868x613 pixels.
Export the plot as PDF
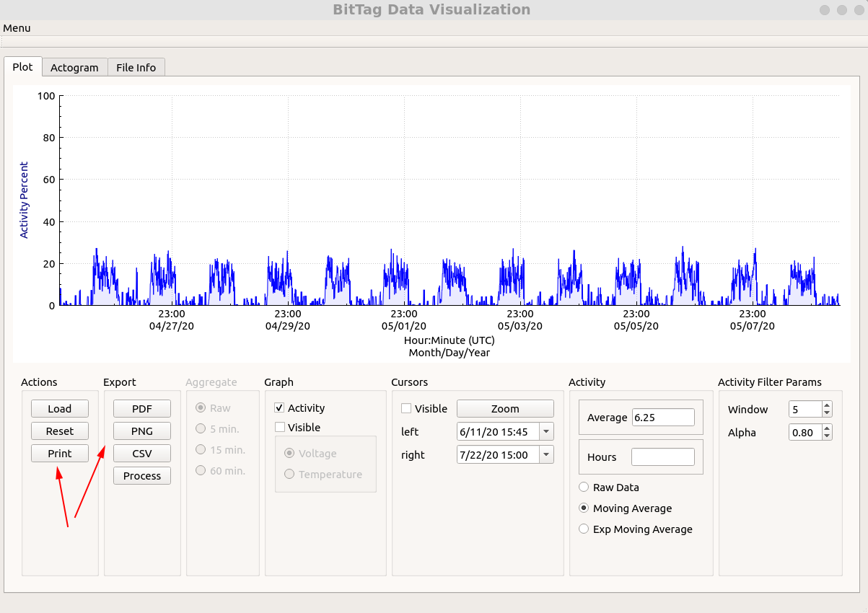click(142, 408)
